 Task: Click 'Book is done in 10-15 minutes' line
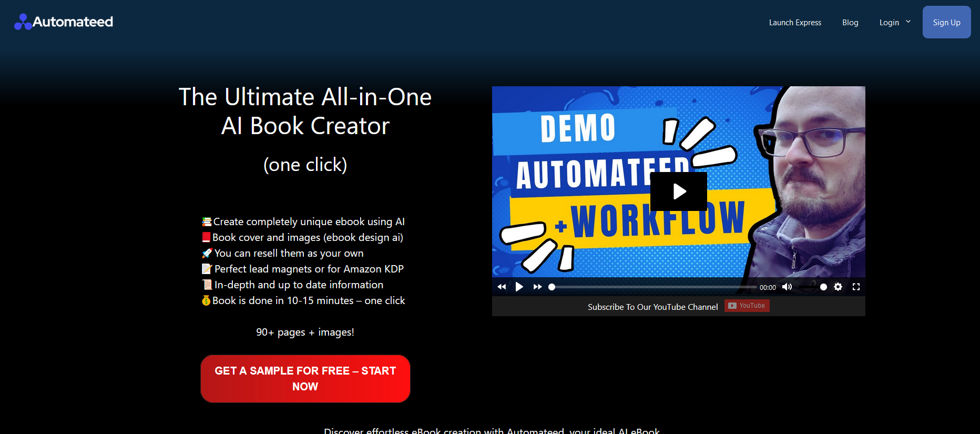(303, 300)
